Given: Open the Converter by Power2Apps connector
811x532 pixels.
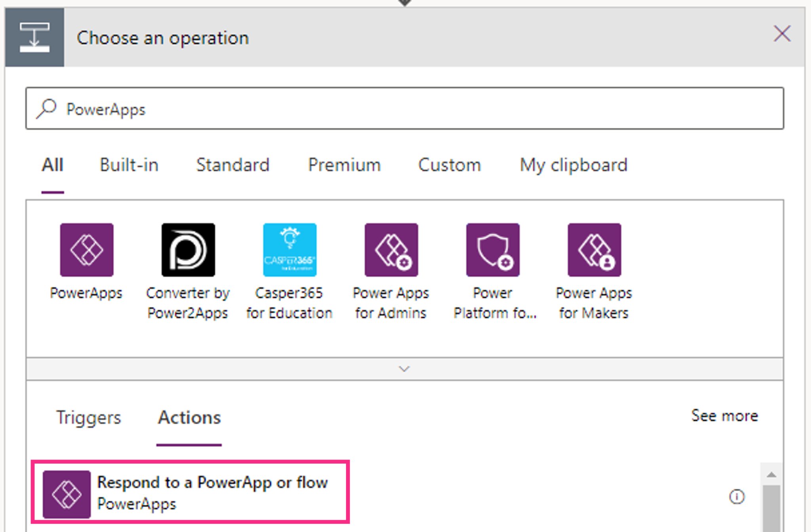Looking at the screenshot, I should tap(188, 249).
